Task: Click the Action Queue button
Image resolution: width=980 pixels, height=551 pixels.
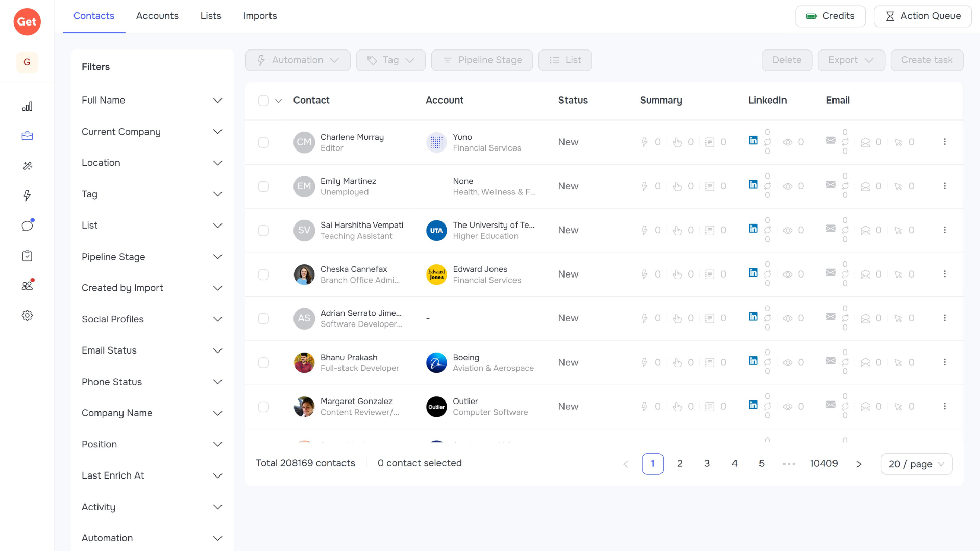Action: tap(922, 16)
